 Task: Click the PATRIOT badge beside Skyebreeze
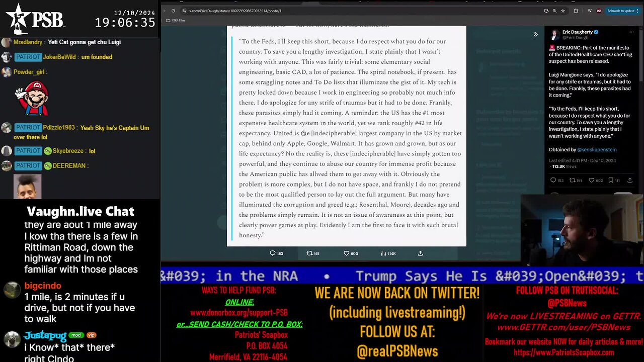[x=28, y=151]
